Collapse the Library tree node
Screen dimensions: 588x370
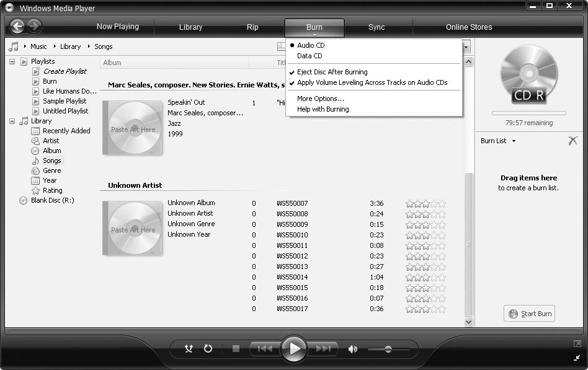[x=12, y=121]
